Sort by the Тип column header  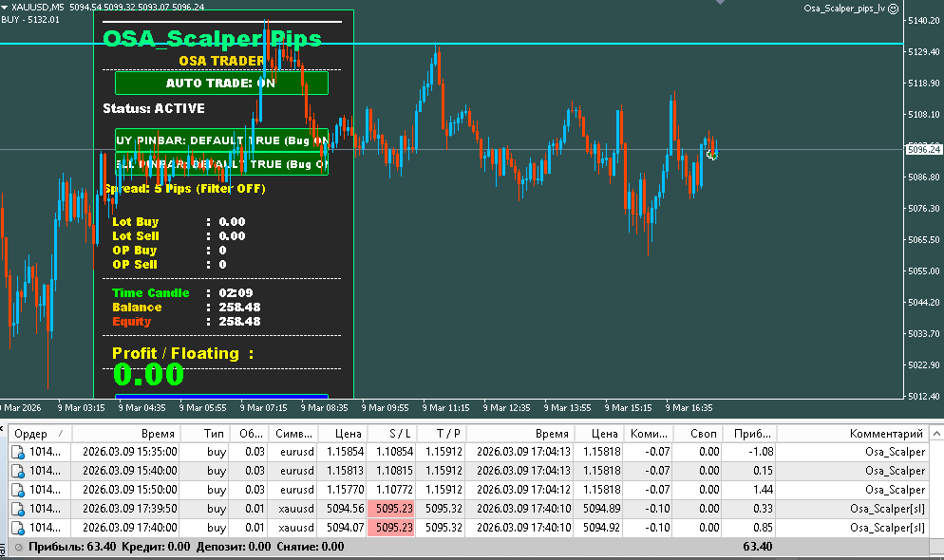[x=205, y=434]
